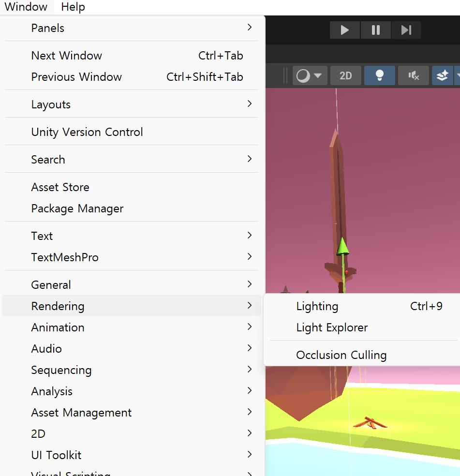460x476 pixels.
Task: Toggle scene lighting bulb icon
Action: (380, 75)
